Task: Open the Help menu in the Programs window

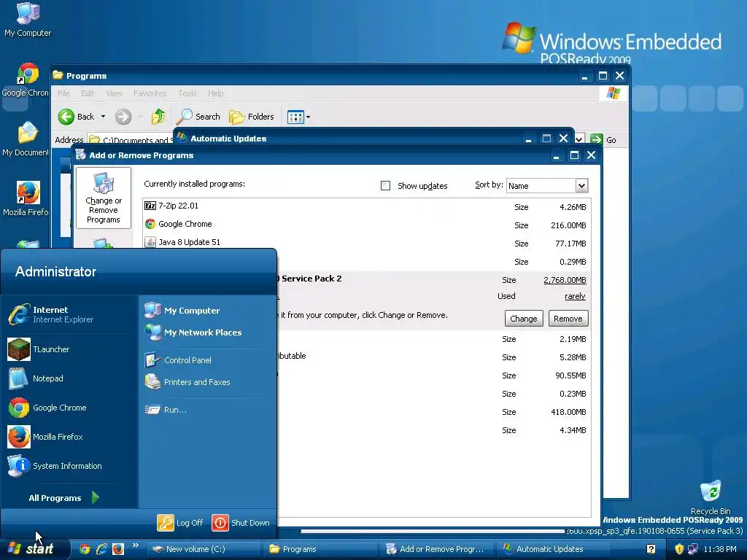Action: (x=215, y=93)
